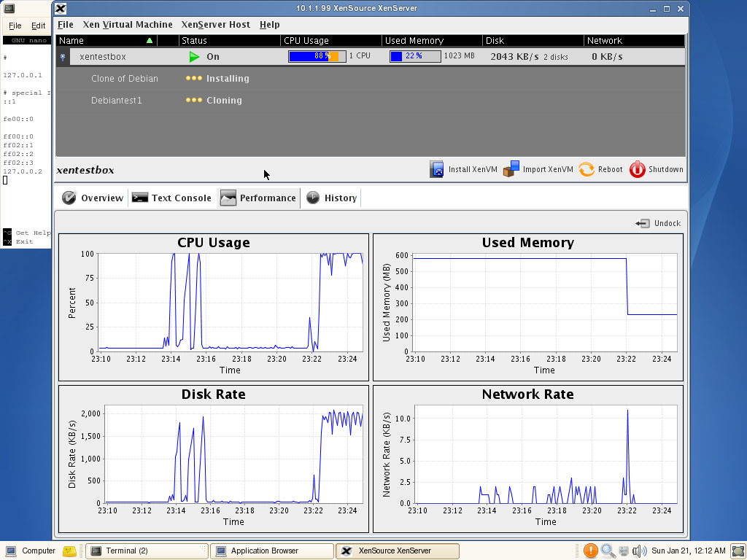Click the 88% CPU usage bar
Image resolution: width=747 pixels, height=560 pixels.
click(x=317, y=56)
